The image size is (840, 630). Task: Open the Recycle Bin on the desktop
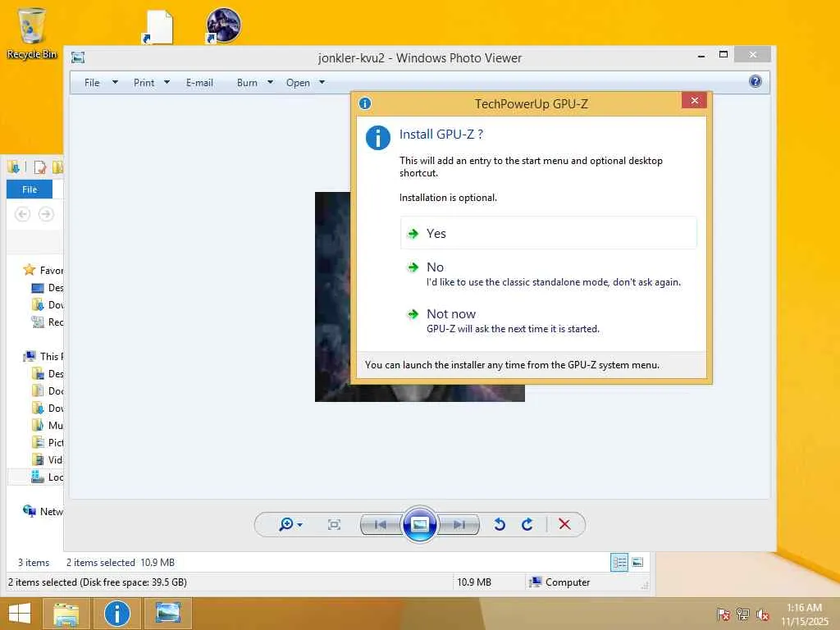[x=32, y=33]
